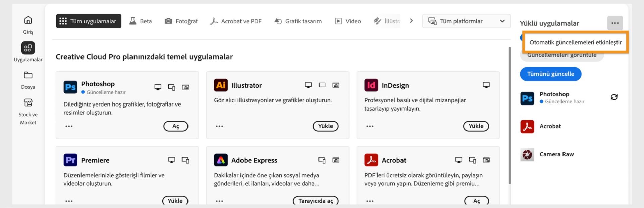Click the InDesign Id icon

click(371, 85)
